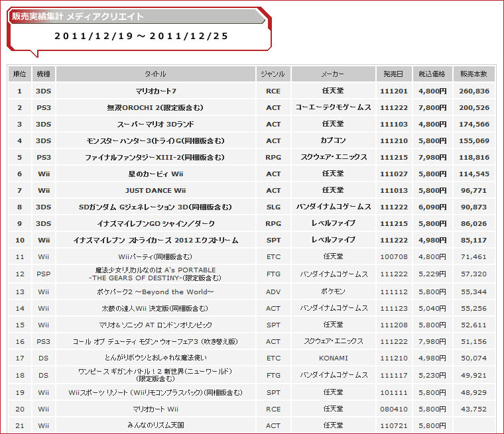Click price 5,229円 in row 12
Screen dimensions: 504x434
coord(432,274)
